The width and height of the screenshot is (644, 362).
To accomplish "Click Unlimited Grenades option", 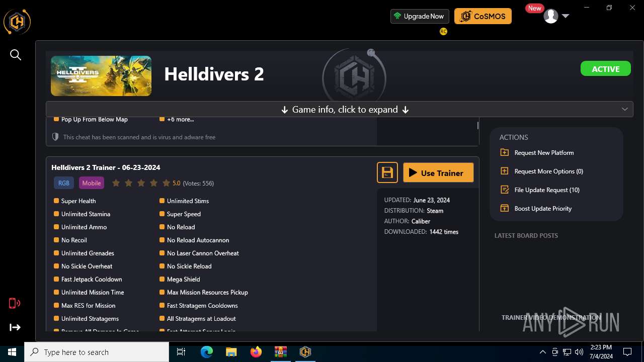I will point(84,253).
